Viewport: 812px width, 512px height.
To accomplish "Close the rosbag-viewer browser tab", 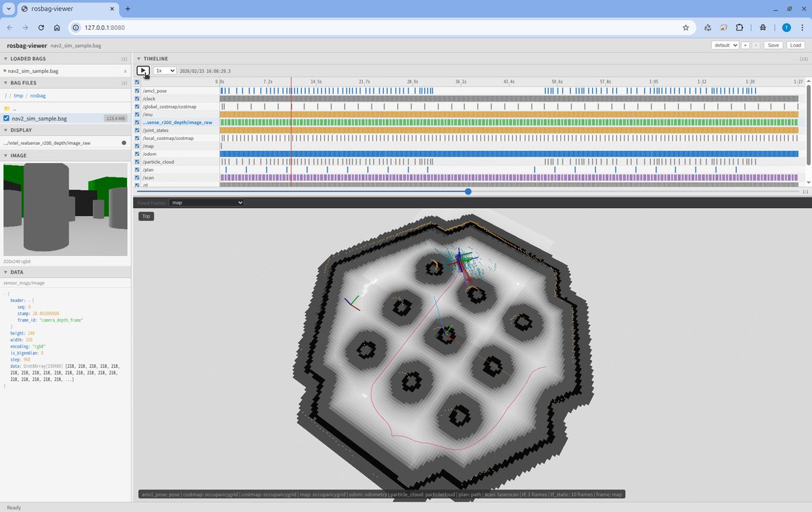I will (x=111, y=9).
